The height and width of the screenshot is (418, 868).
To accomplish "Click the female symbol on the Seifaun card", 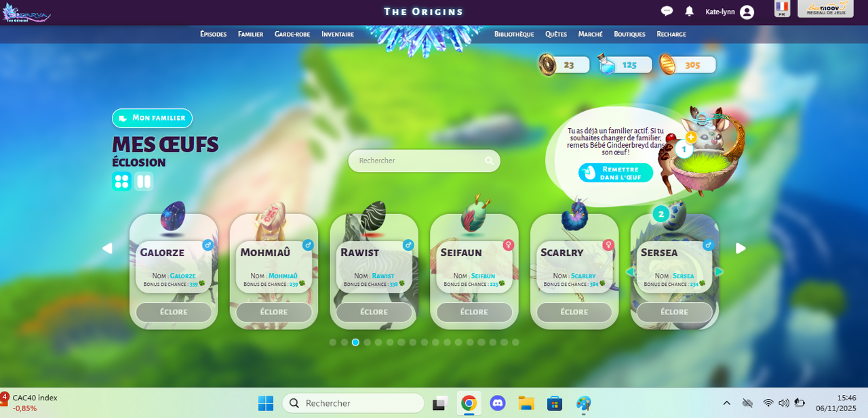I will (x=508, y=245).
